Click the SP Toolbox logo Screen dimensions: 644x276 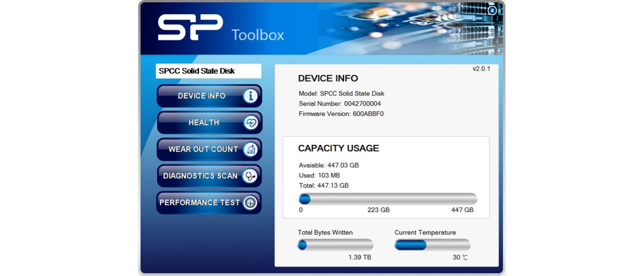221,28
